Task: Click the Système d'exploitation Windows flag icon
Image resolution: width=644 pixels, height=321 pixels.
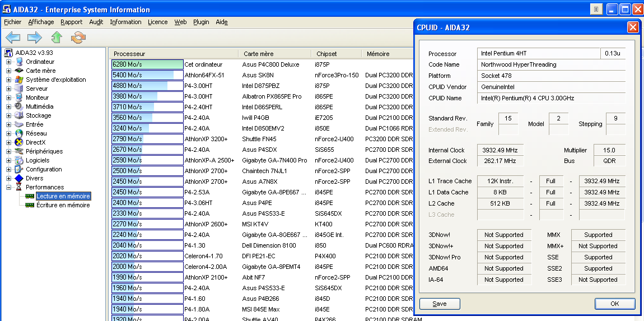Action: [19, 80]
